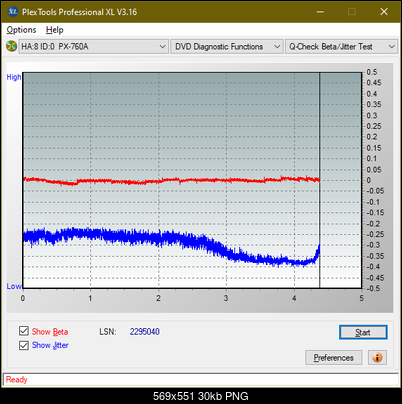The width and height of the screenshot is (402, 404).
Task: Toggle the Show Jitter checkbox
Action: coord(24,345)
